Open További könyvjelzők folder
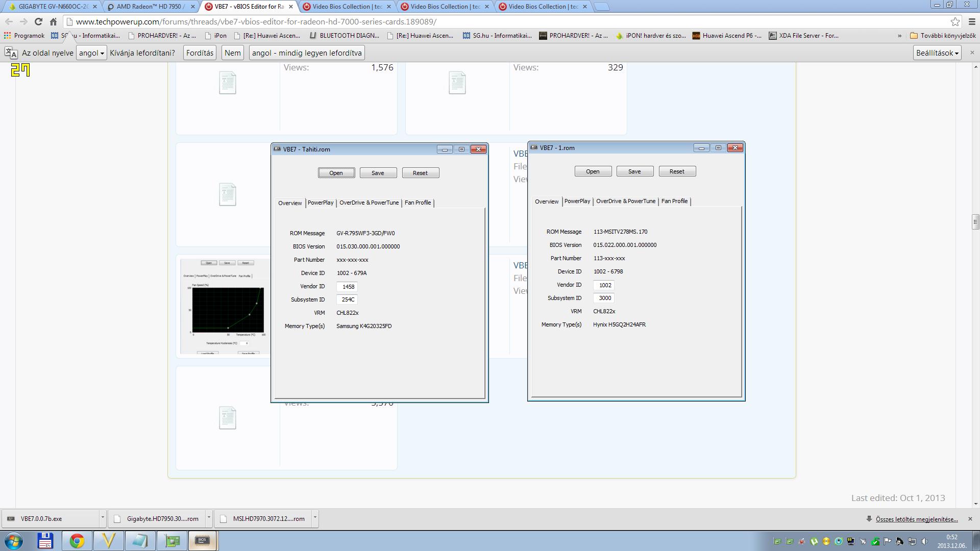The height and width of the screenshot is (551, 980). click(x=943, y=36)
